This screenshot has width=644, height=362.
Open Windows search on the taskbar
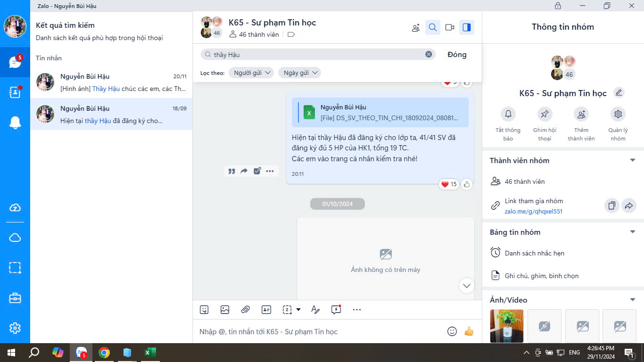[x=34, y=353]
